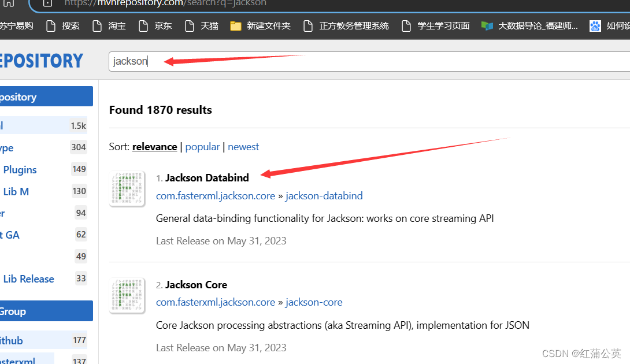Sort results by relevance
Screen dimensions: 630x364
(x=155, y=147)
